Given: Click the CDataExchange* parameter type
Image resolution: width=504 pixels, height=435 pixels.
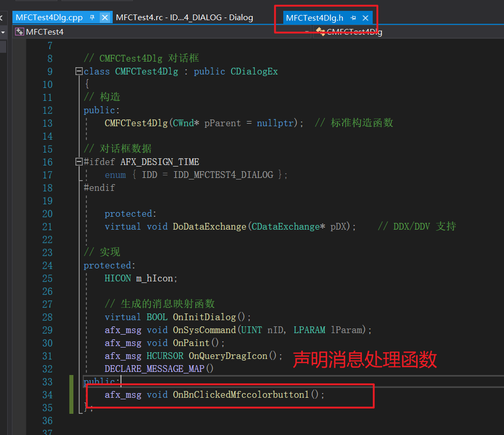Looking at the screenshot, I should click(x=288, y=227).
